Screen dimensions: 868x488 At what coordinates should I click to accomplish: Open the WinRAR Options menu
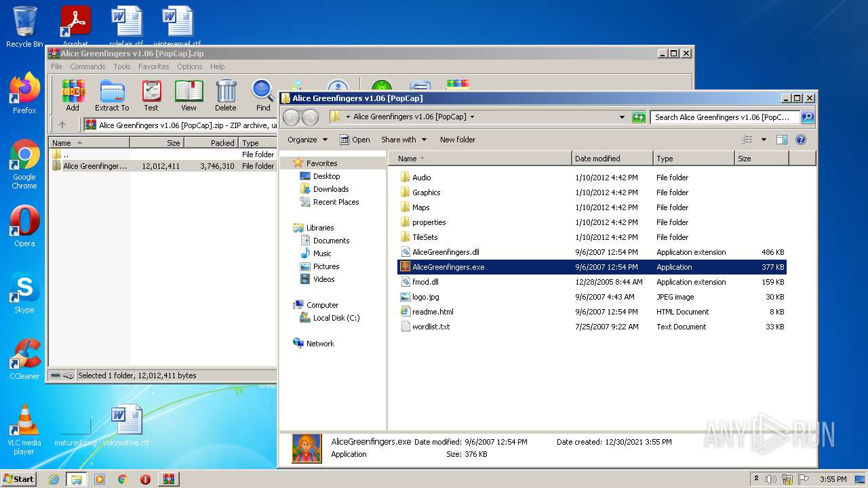tap(190, 66)
